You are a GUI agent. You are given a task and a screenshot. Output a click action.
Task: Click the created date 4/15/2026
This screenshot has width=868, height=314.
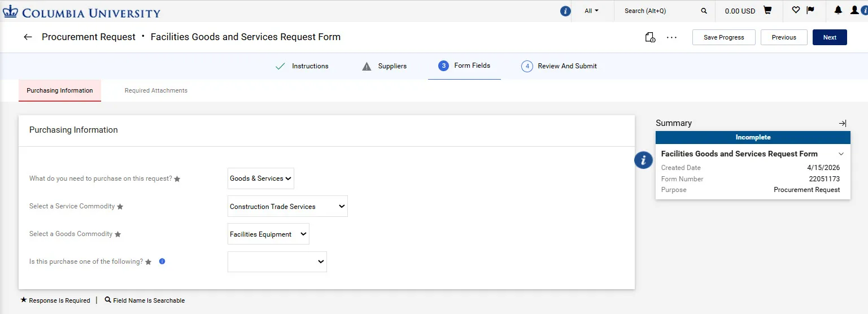tap(824, 168)
